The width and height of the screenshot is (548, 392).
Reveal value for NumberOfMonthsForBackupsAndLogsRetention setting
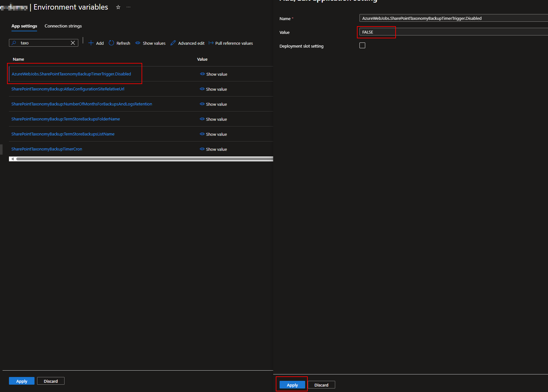pyautogui.click(x=213, y=104)
